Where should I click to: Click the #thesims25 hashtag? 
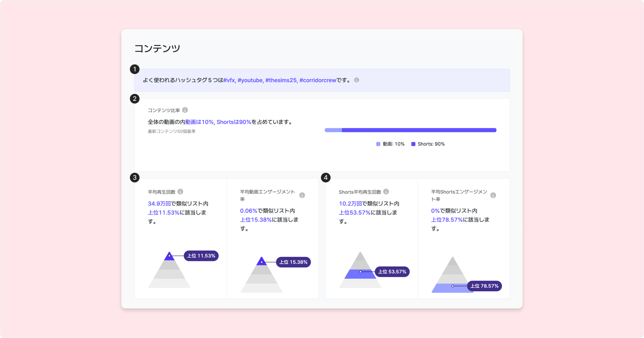(281, 80)
